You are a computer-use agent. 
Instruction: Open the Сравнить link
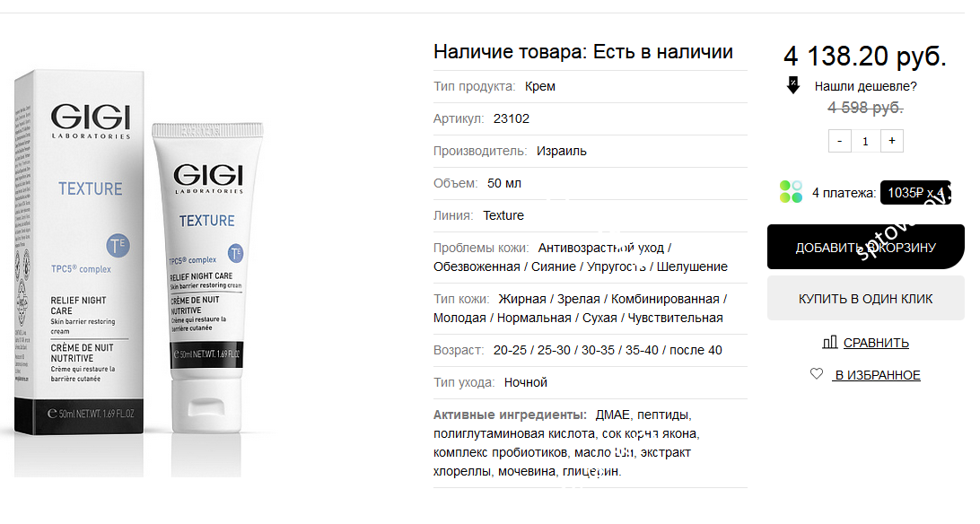click(876, 343)
